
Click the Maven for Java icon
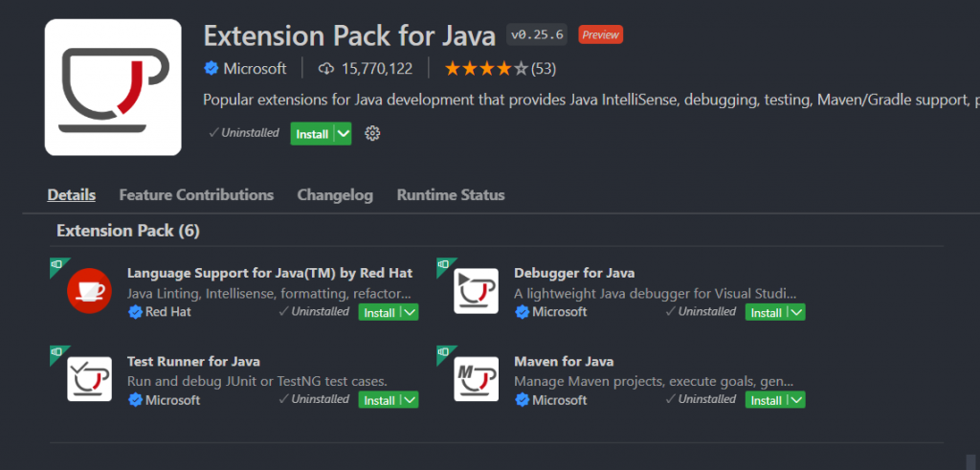[477, 379]
